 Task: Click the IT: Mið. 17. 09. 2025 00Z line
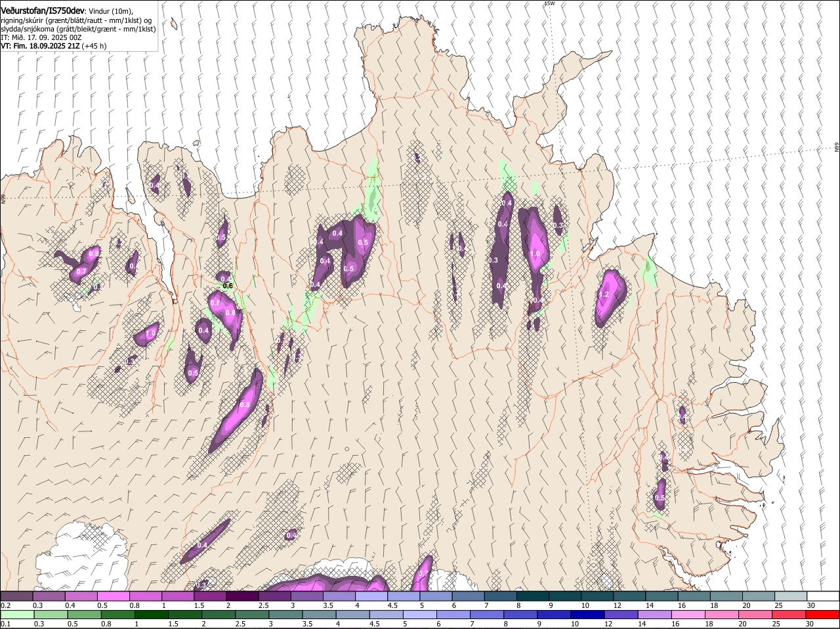pos(41,37)
